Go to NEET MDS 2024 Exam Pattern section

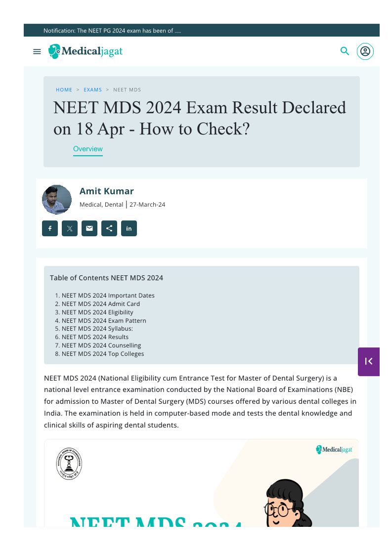tap(104, 321)
